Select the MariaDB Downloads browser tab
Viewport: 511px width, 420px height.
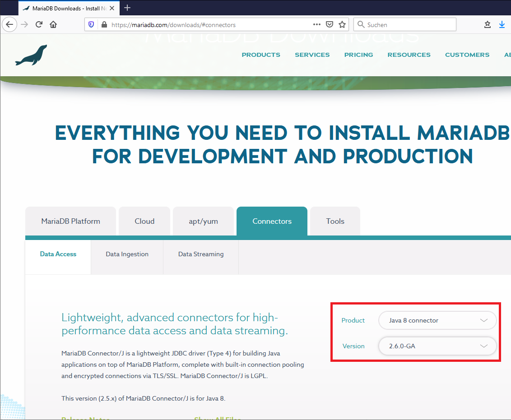[69, 8]
